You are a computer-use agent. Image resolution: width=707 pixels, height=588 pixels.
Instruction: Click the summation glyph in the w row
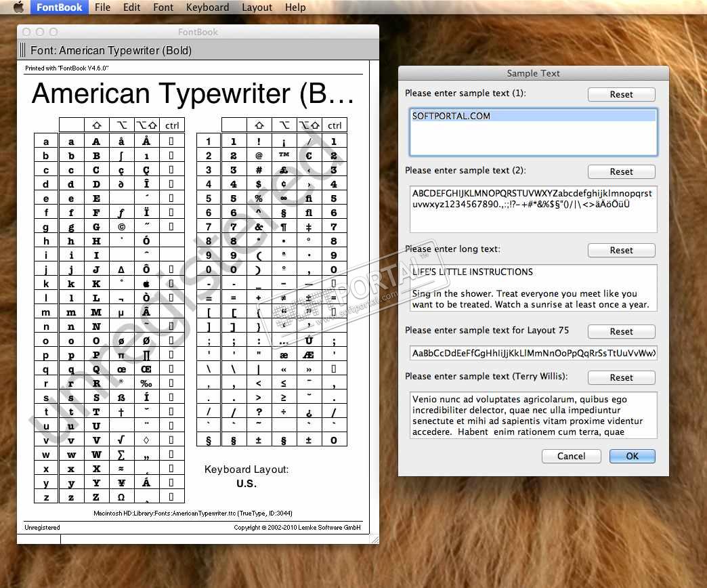pyautogui.click(x=121, y=454)
